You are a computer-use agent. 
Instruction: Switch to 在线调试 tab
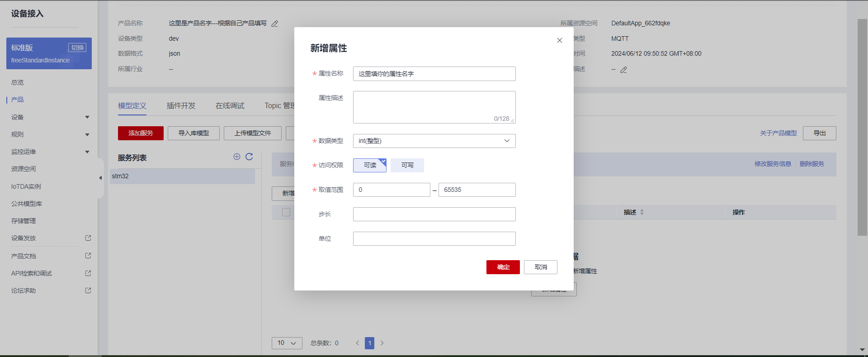[230, 106]
